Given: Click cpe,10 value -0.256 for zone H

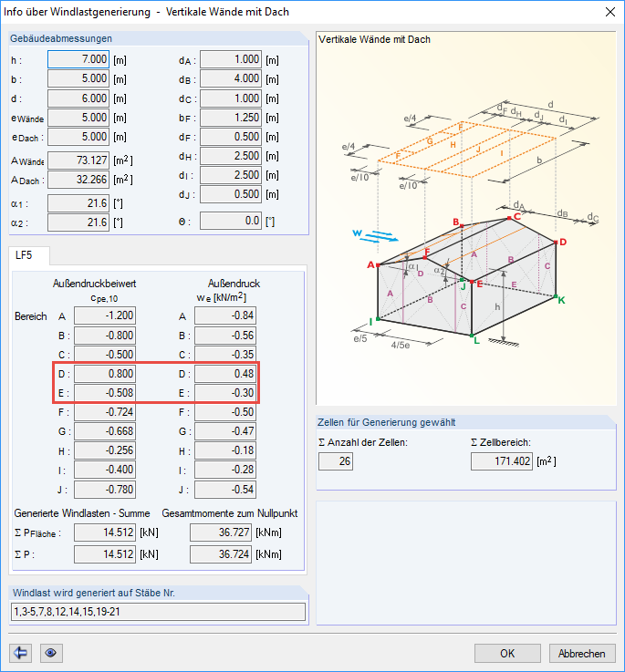Looking at the screenshot, I should click(x=105, y=450).
